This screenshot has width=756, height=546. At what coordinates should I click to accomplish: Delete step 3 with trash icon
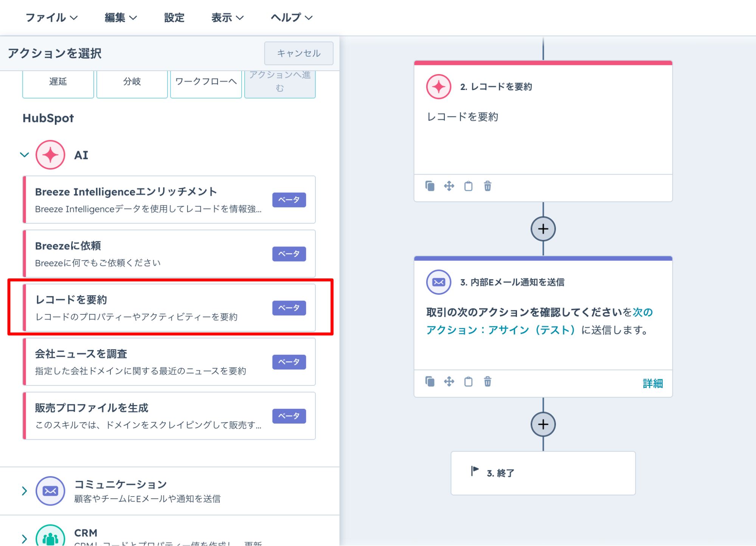click(x=488, y=381)
